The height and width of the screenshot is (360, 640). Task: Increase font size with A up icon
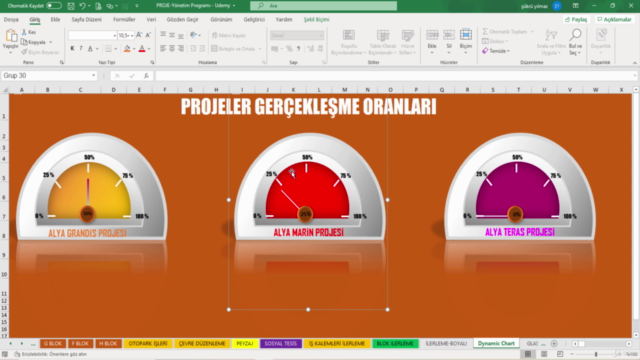pos(139,35)
